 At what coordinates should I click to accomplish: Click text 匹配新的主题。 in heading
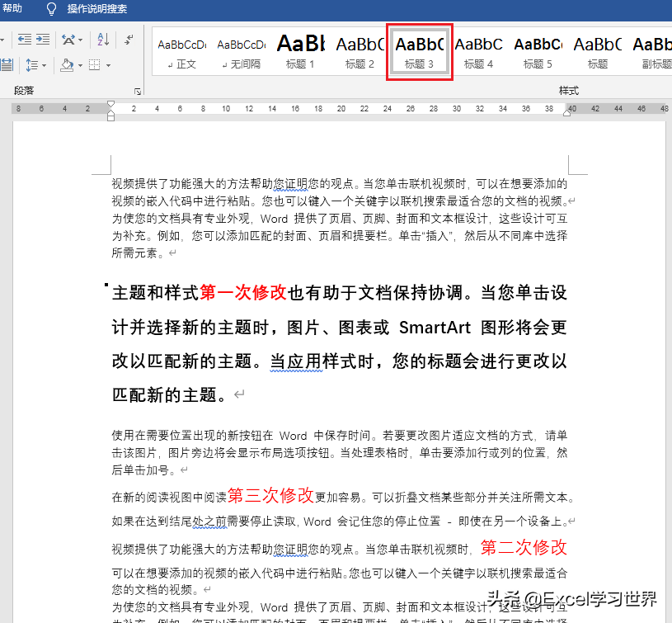170,395
